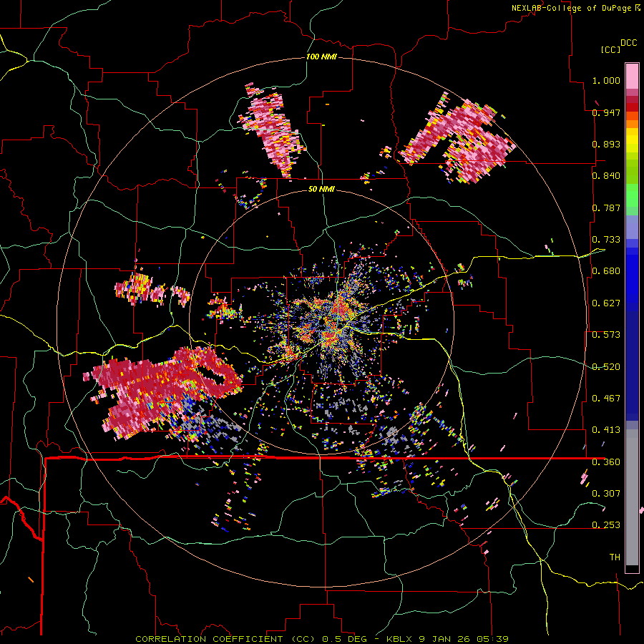The width and height of the screenshot is (644, 644).
Task: Click the TH threshold label
Action: click(x=615, y=557)
